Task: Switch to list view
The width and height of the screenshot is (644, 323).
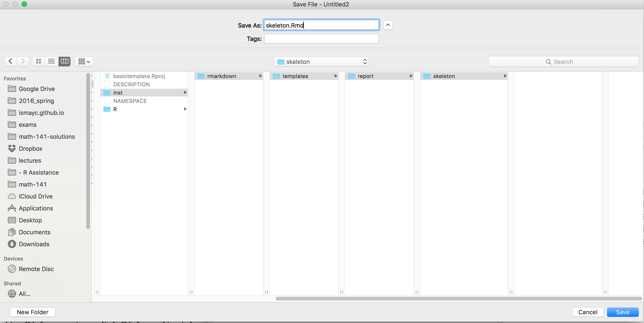Action: point(51,61)
